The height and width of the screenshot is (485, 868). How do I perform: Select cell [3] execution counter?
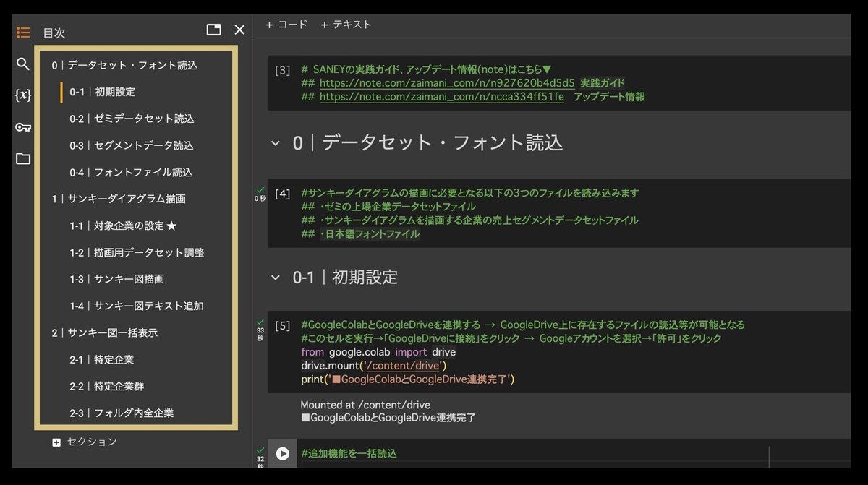(283, 70)
